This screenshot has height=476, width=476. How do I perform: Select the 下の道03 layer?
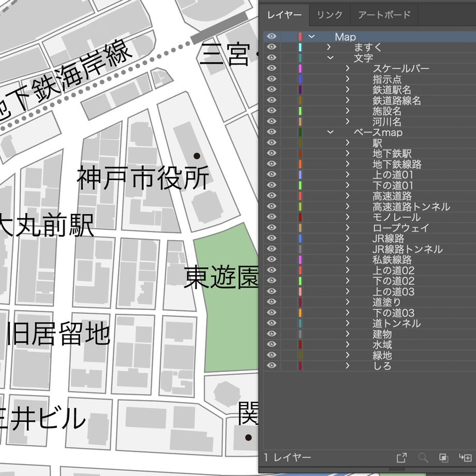393,313
